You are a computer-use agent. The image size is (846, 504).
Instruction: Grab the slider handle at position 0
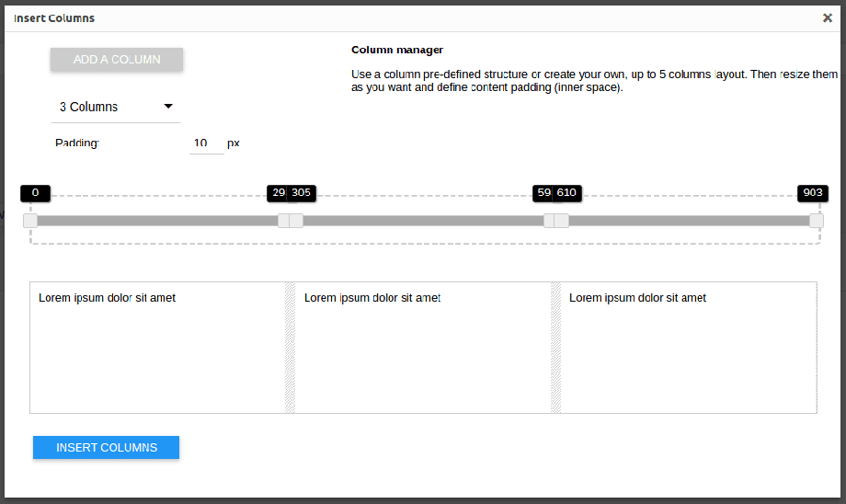pos(30,221)
